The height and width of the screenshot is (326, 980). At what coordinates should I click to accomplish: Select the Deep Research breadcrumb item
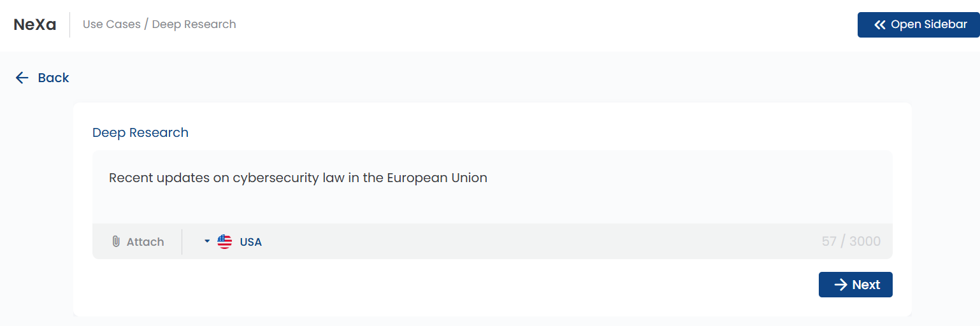coord(194,24)
